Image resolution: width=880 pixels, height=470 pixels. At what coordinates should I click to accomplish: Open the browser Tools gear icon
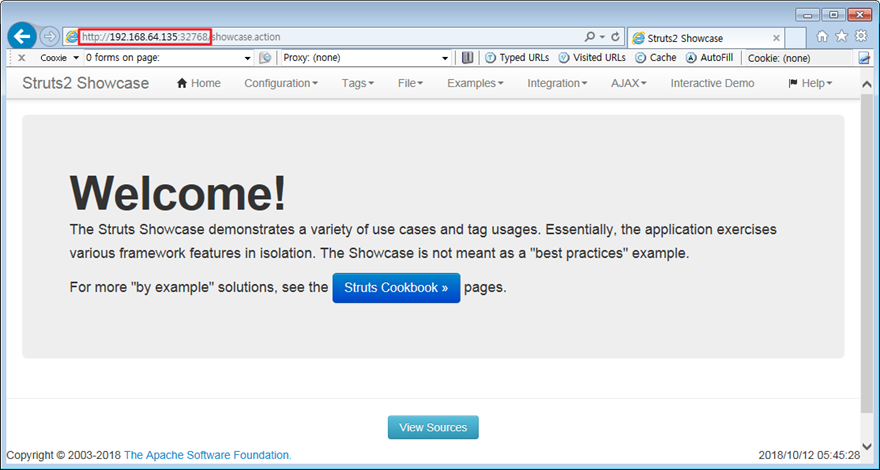861,36
